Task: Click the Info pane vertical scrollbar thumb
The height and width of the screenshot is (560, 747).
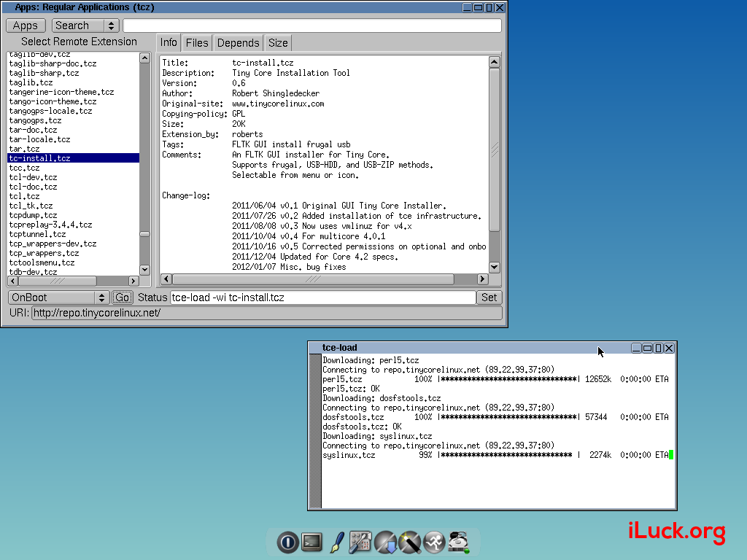Action: tap(495, 149)
